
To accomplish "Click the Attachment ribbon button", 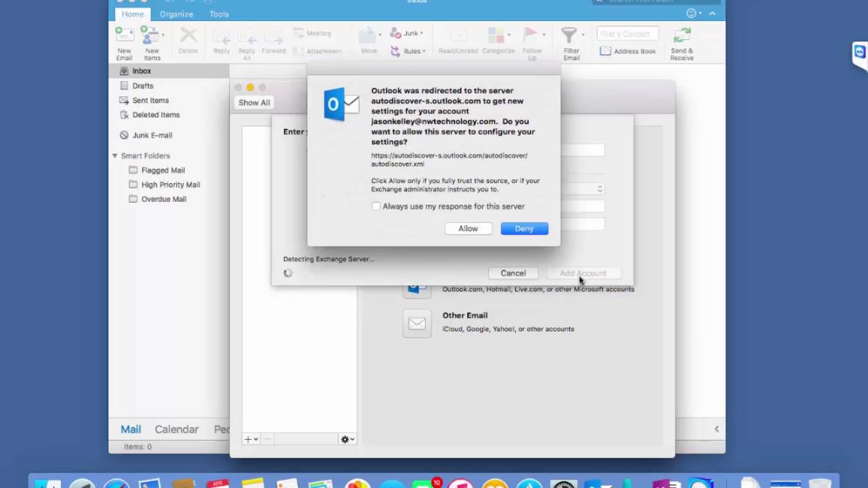I will (317, 51).
